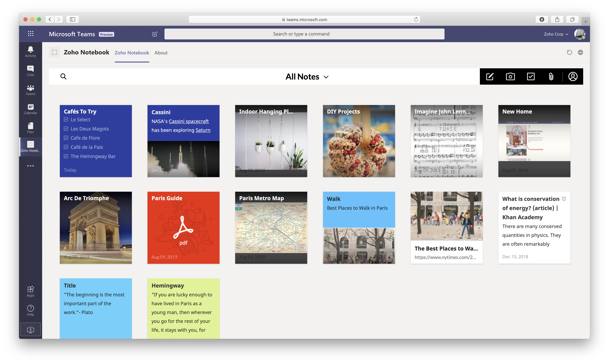Open the Paris Metro Map note
The image size is (609, 364).
[271, 228]
